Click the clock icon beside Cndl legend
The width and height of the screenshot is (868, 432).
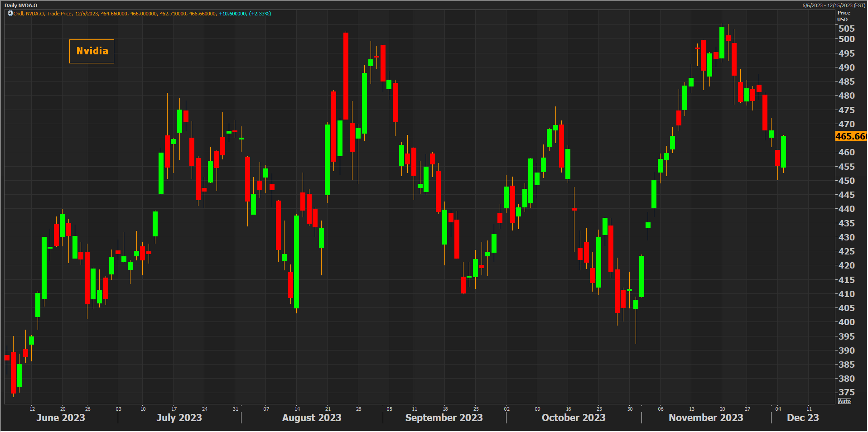coord(10,14)
